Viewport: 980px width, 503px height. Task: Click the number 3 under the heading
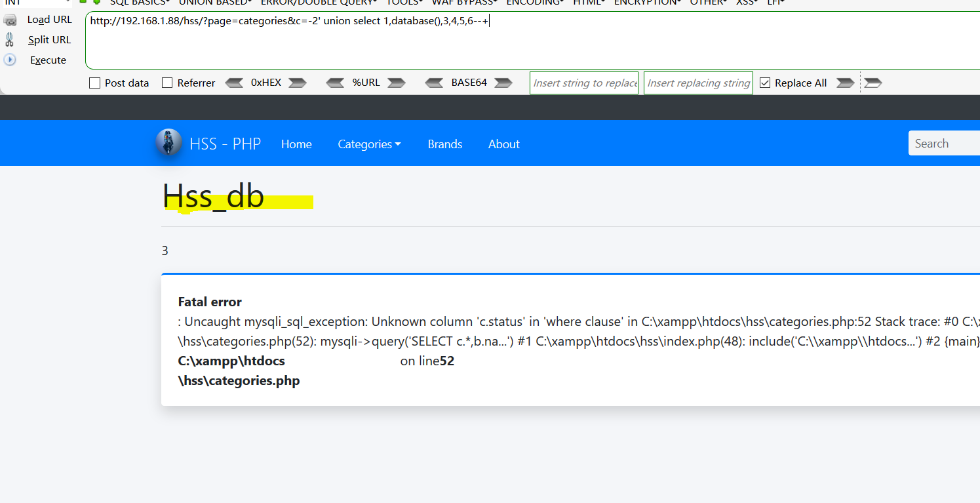[165, 251]
